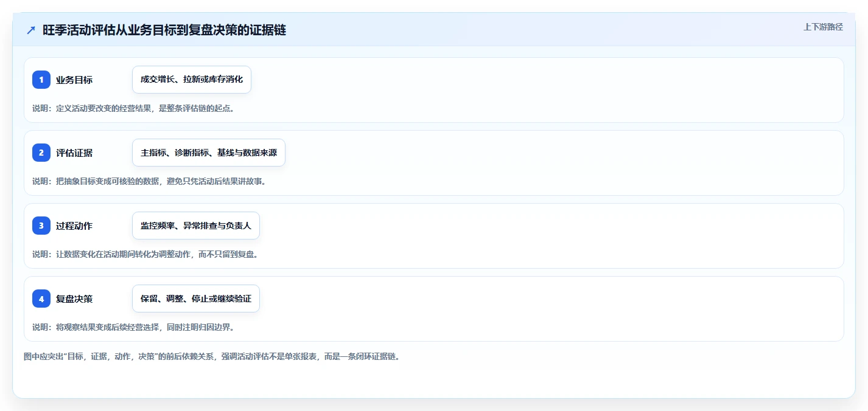Click the description starting 说明：让数据变化在活动期间
The height and width of the screenshot is (411, 868).
(145, 254)
